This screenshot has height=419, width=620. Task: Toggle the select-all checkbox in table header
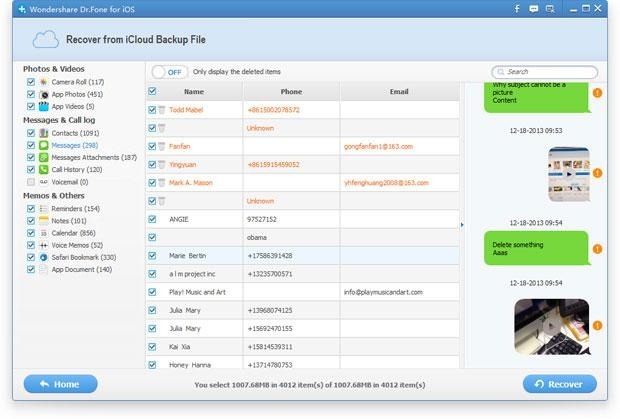(x=152, y=91)
